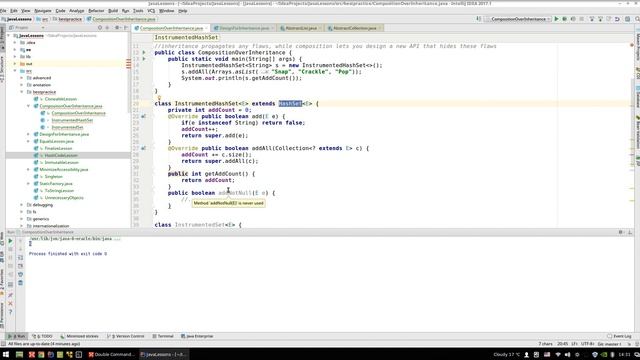The height and width of the screenshot is (360, 640).
Task: Switch to Double Commander in taskbar
Action: click(x=111, y=354)
